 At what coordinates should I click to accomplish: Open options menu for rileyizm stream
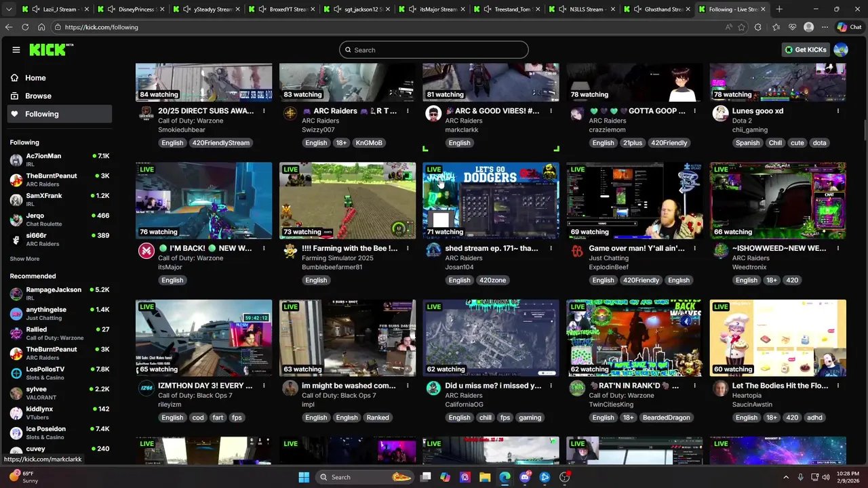(264, 386)
